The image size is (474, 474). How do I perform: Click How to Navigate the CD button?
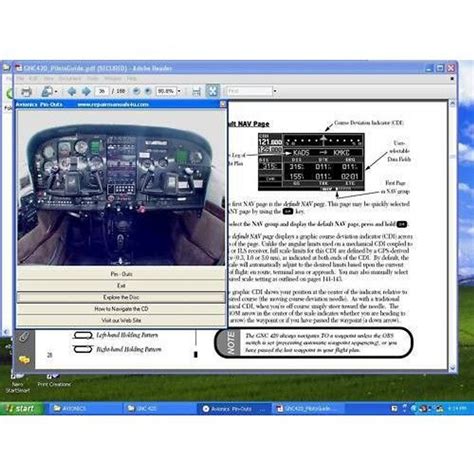(x=121, y=309)
